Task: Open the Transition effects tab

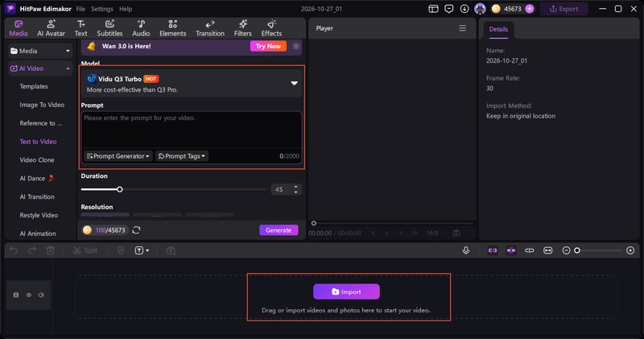Action: [x=210, y=28]
